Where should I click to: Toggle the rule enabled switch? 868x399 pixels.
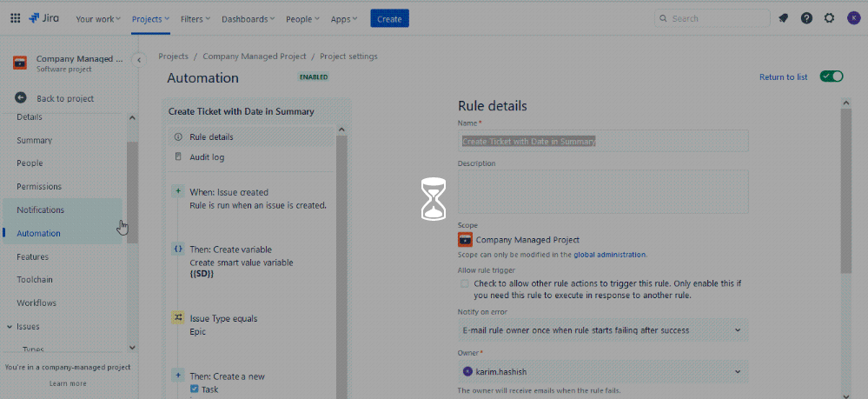(831, 76)
